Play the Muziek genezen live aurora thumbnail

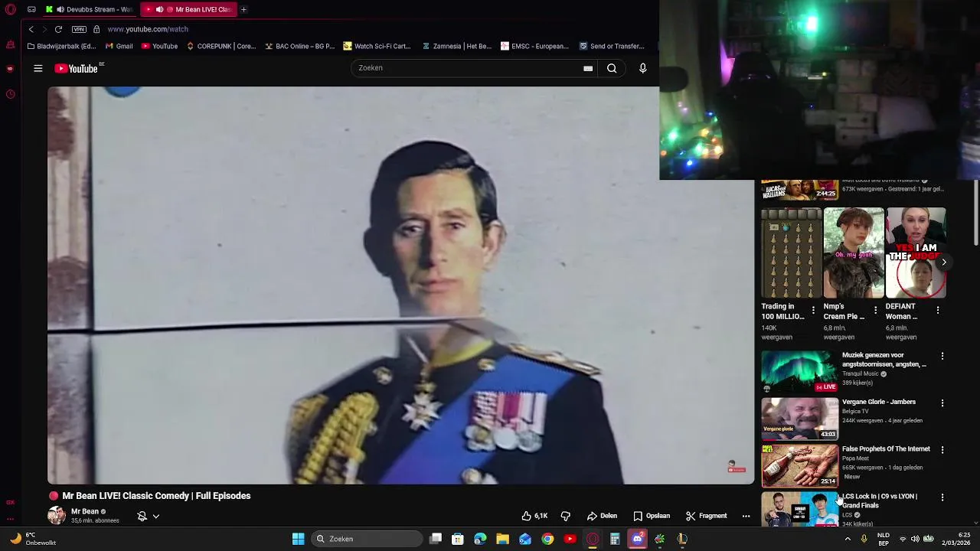(799, 371)
